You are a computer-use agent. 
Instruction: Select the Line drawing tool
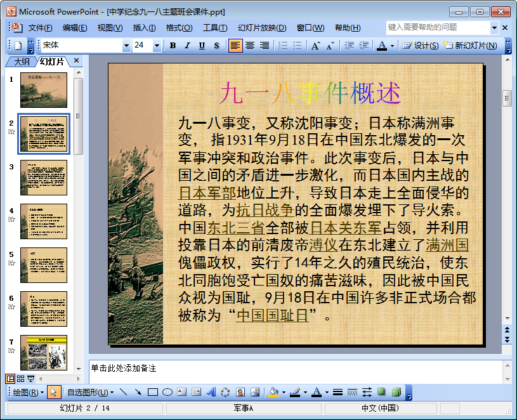[x=124, y=392]
